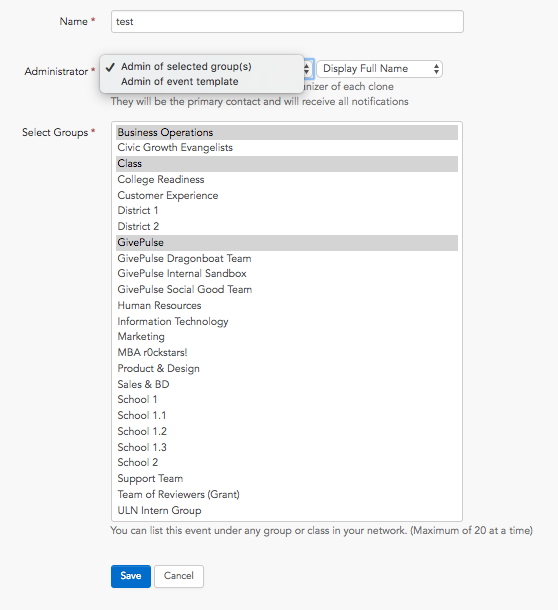Select GivePulse Internal Sandbox group
The height and width of the screenshot is (610, 558).
[x=287, y=274]
